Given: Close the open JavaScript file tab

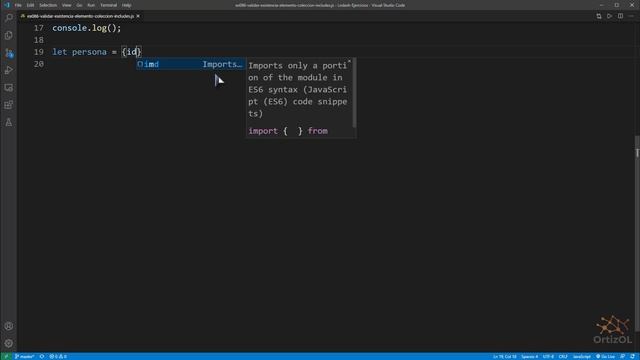Looking at the screenshot, I should [138, 16].
